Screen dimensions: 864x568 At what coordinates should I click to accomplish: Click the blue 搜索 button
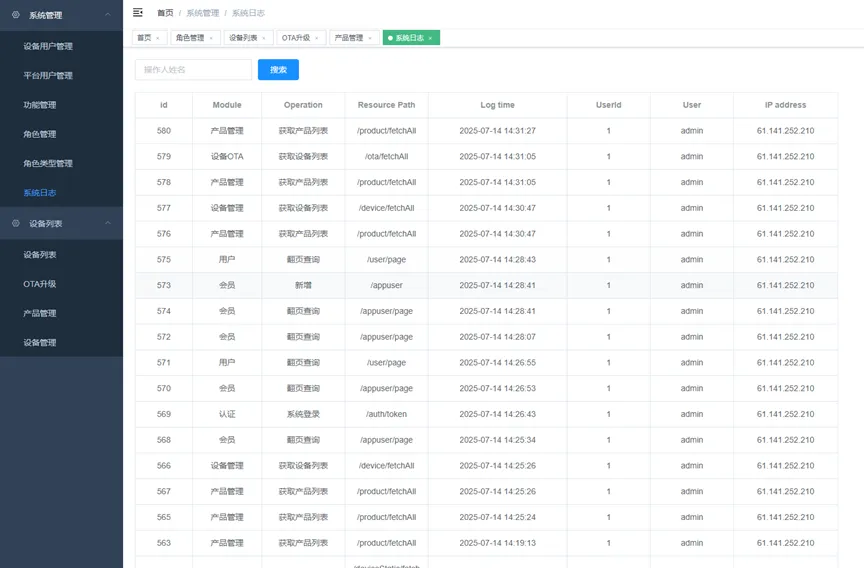pos(278,69)
